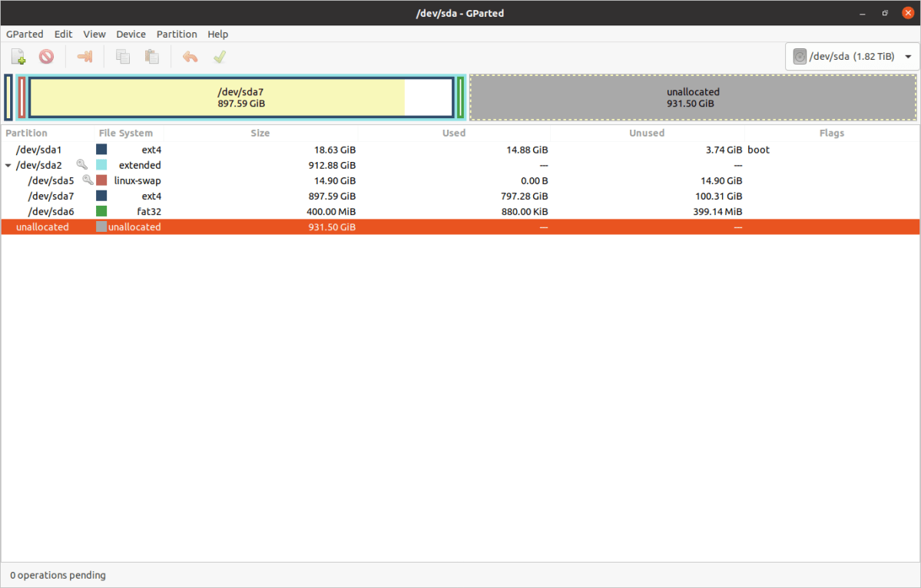This screenshot has width=921, height=588.
Task: Click the disk drive icon in device selector
Action: (800, 56)
